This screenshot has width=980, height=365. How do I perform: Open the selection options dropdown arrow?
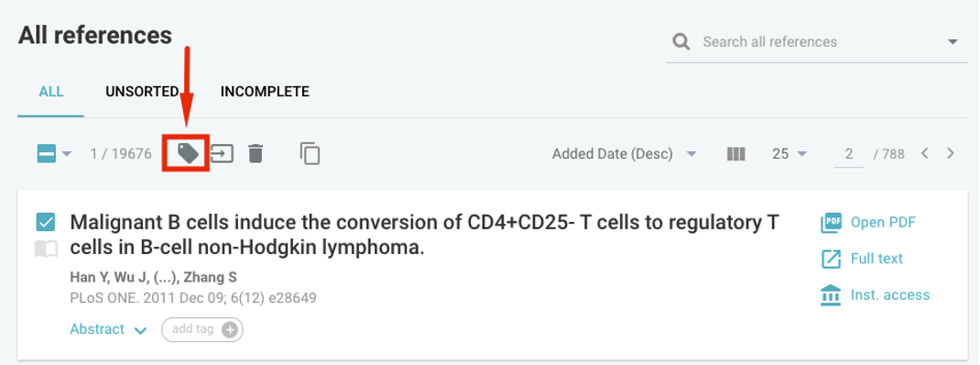[x=67, y=154]
